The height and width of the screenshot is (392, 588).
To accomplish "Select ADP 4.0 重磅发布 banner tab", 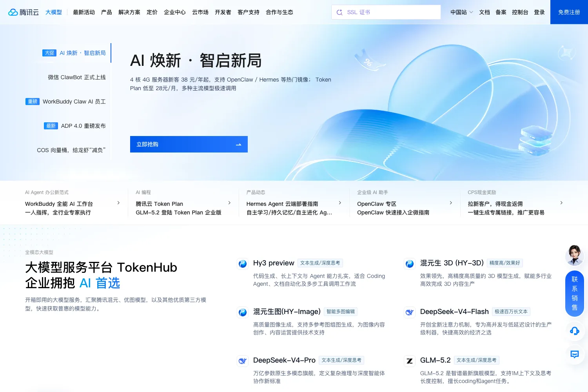I will coord(75,126).
